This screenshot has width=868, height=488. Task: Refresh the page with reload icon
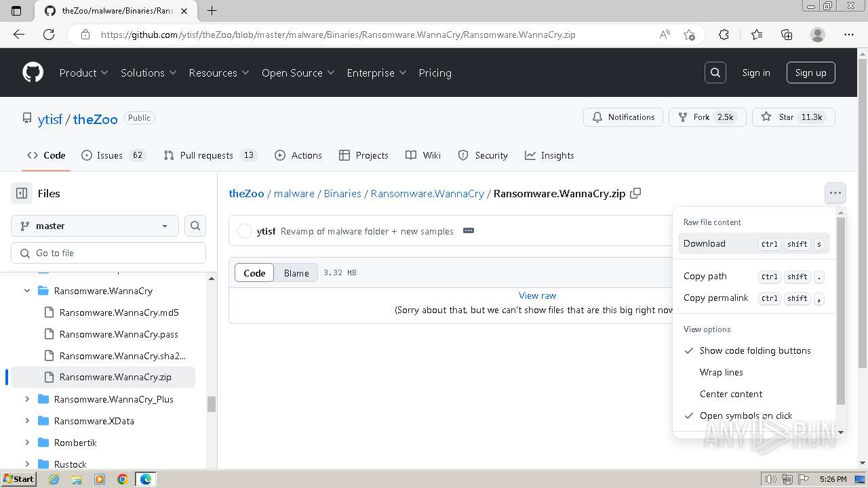[49, 35]
